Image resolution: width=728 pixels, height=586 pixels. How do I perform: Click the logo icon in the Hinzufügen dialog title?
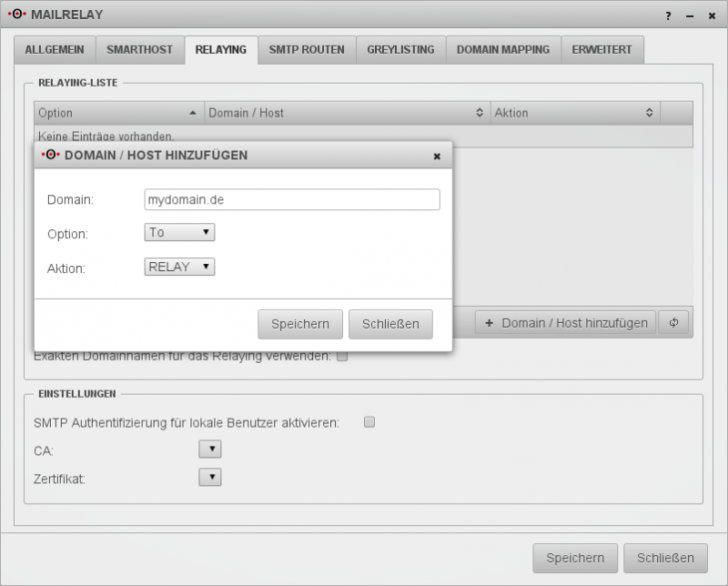50,155
